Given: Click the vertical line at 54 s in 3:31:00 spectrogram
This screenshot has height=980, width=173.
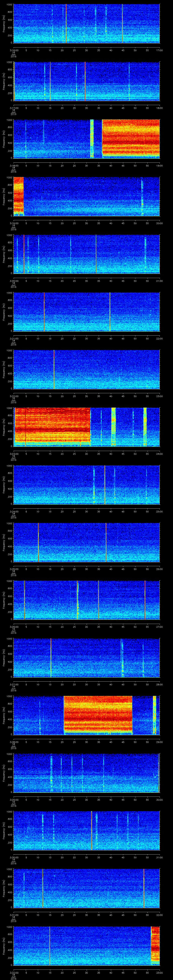Looking at the screenshot, I should (x=144, y=888).
